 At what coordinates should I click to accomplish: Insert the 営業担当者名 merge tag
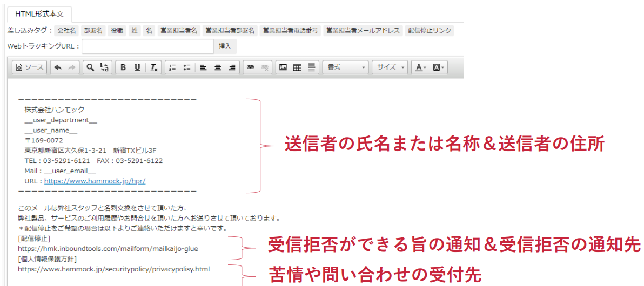(179, 31)
